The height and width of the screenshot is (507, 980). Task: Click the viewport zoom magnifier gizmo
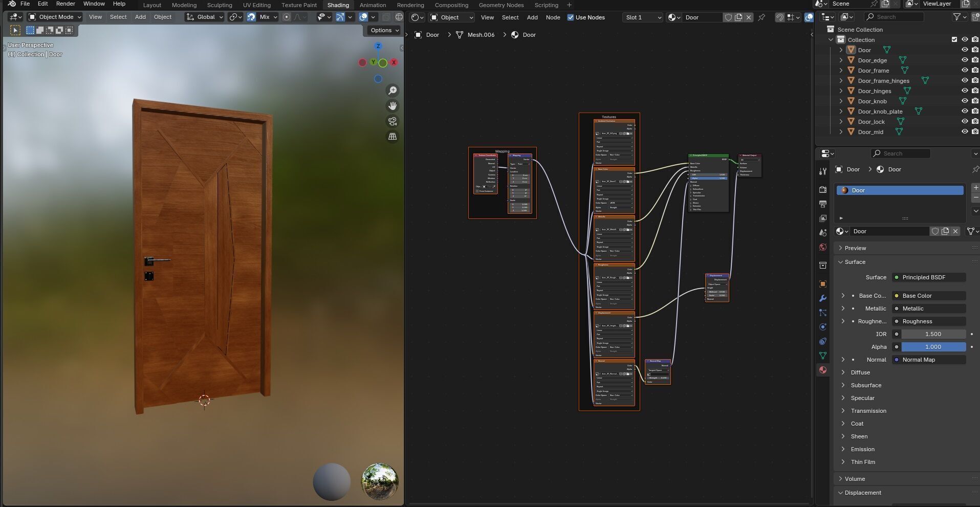393,91
